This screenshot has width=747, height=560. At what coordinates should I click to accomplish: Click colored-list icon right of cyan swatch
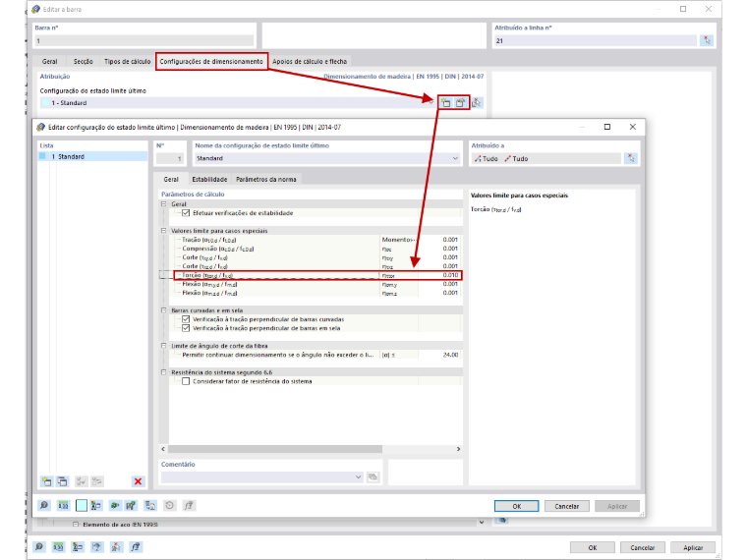[x=96, y=505]
